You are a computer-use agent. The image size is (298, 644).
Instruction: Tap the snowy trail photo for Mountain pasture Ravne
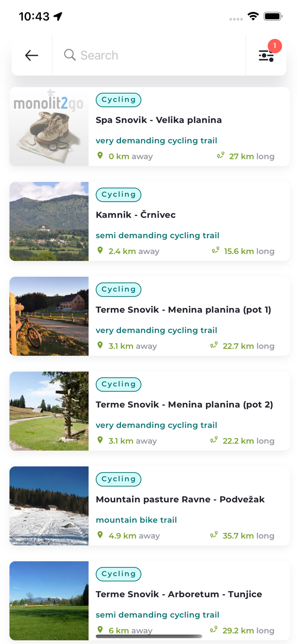click(49, 506)
